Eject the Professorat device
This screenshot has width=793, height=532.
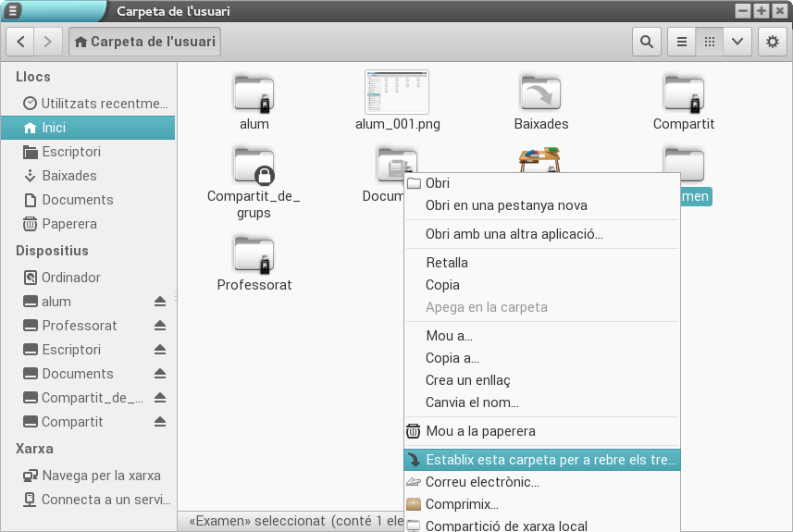point(159,326)
